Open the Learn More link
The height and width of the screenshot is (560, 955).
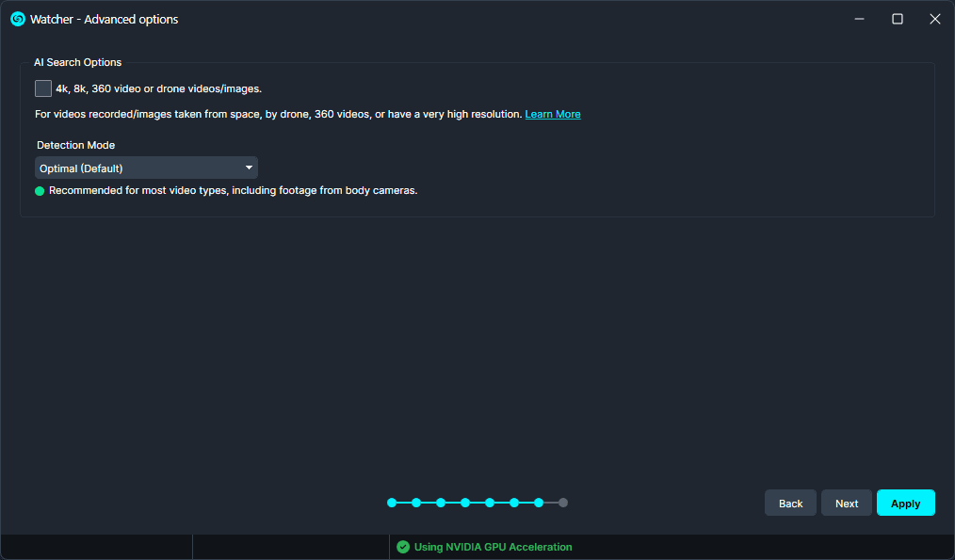[553, 115]
